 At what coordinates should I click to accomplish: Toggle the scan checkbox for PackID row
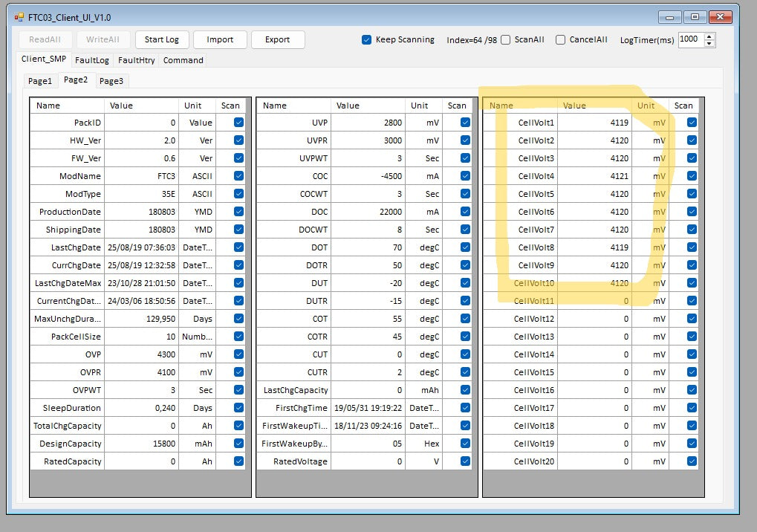point(238,122)
